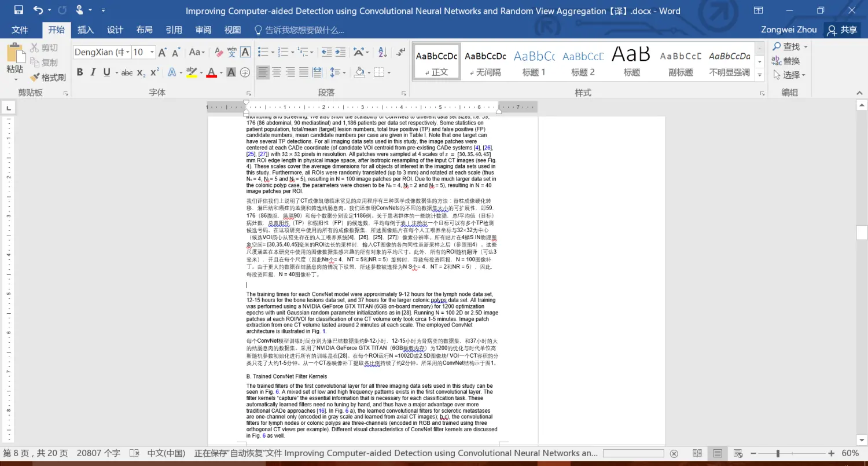Open the 视图 (View) ribbon tab
The width and height of the screenshot is (868, 466).
(x=233, y=30)
